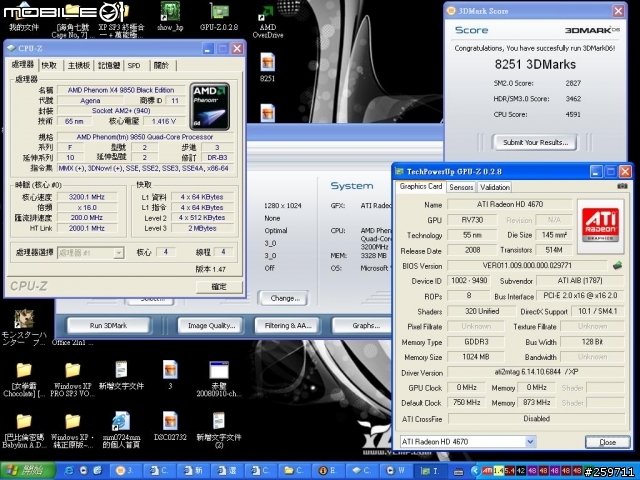This screenshot has height=480, width=640.
Task: Open the GPU-Z.0.2.8 desktop icon
Action: (x=219, y=16)
